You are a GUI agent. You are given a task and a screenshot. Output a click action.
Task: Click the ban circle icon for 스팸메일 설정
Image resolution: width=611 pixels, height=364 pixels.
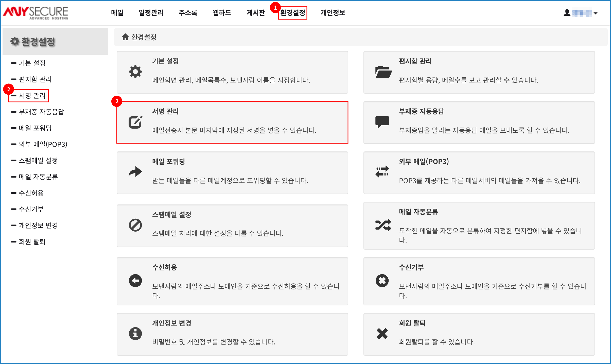click(x=135, y=225)
